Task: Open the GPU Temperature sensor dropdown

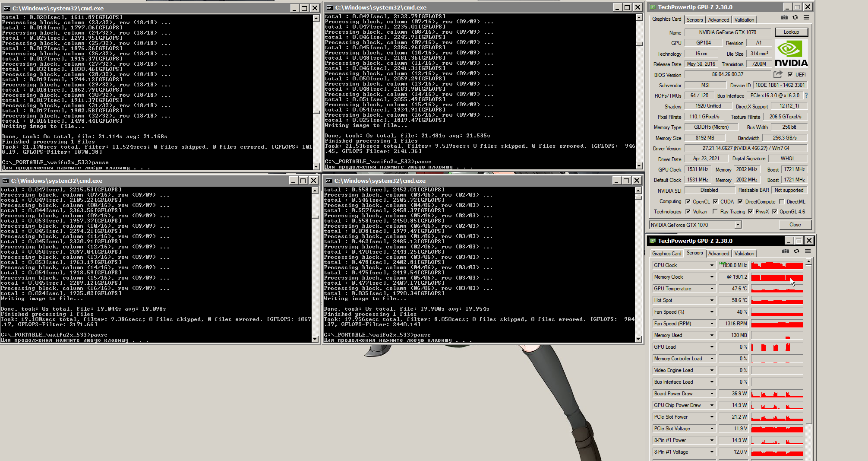Action: pyautogui.click(x=712, y=289)
